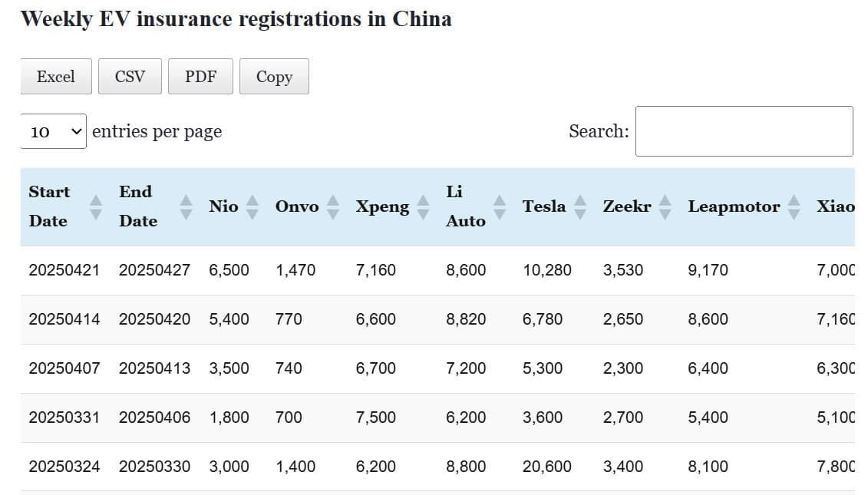Click Tesla value 20,600 cell
Image resolution: width=868 pixels, height=495 pixels.
pyautogui.click(x=546, y=467)
